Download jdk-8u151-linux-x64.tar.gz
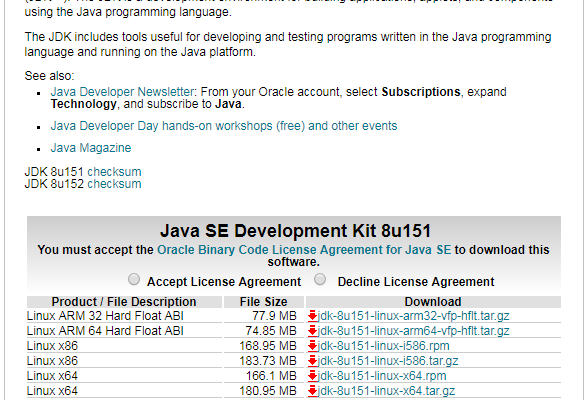Image resolution: width=585 pixels, height=400 pixels. pyautogui.click(x=386, y=391)
